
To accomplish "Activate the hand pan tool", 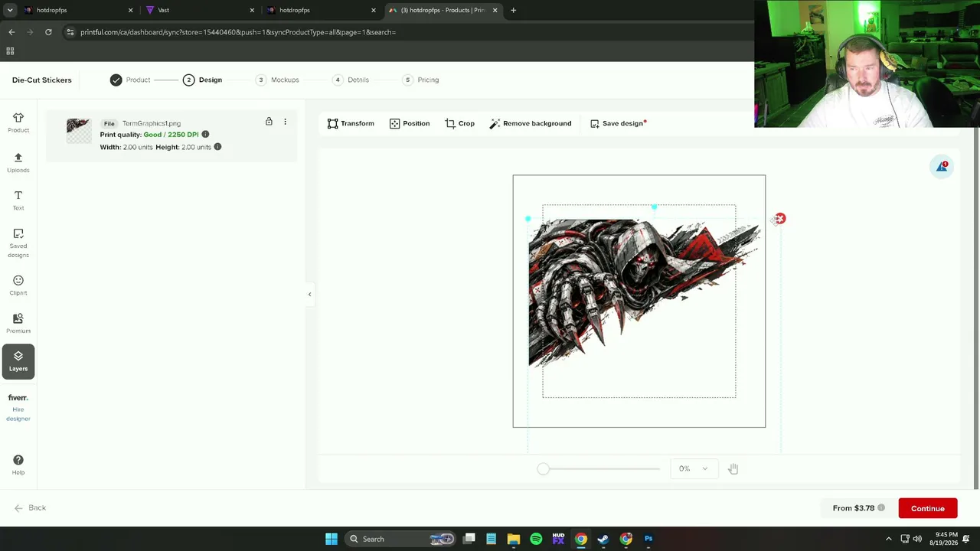I will click(x=733, y=468).
